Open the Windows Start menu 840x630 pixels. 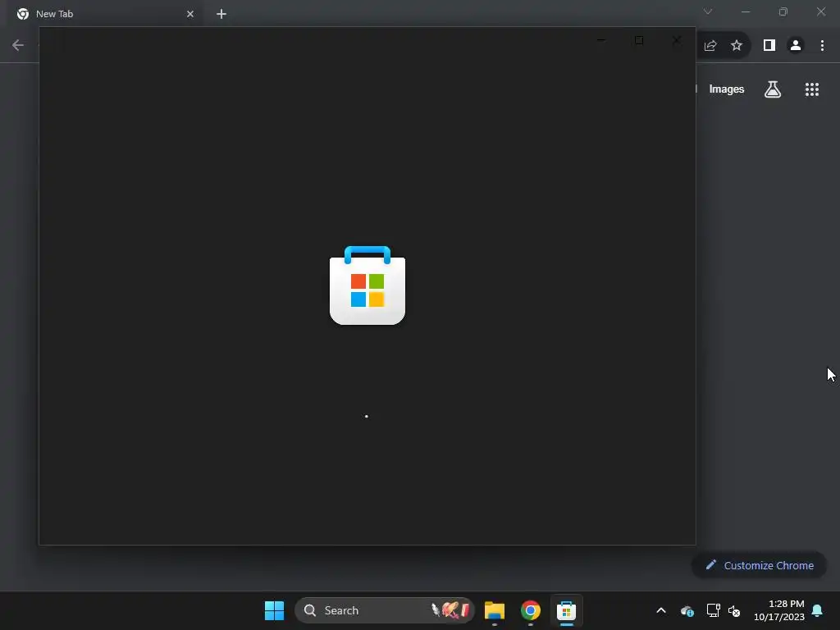point(274,610)
